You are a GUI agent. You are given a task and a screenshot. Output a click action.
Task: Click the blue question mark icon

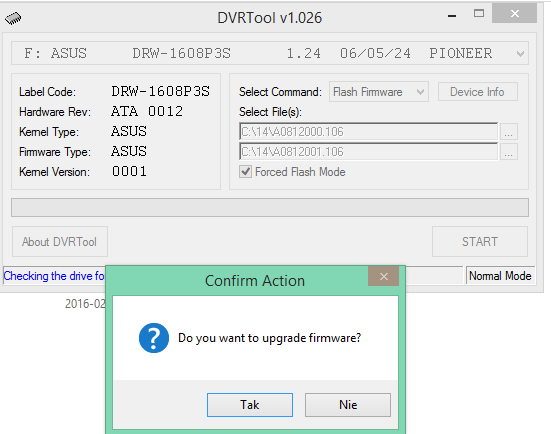click(x=154, y=338)
